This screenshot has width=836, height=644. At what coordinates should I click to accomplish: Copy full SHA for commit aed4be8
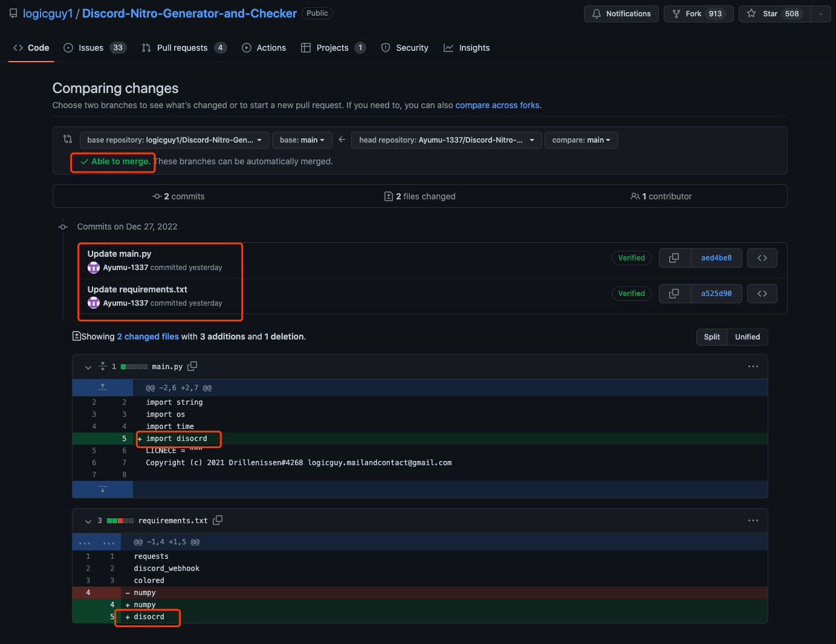[675, 258]
